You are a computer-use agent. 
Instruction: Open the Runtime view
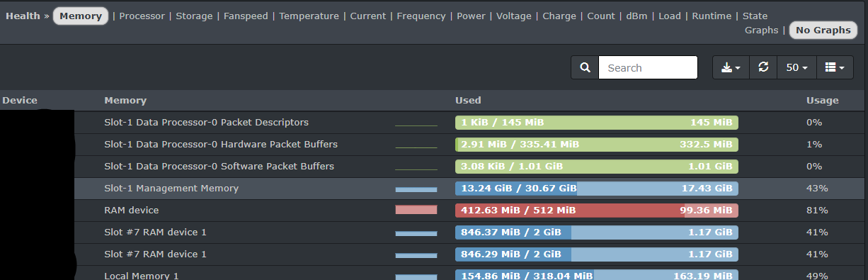(x=712, y=16)
